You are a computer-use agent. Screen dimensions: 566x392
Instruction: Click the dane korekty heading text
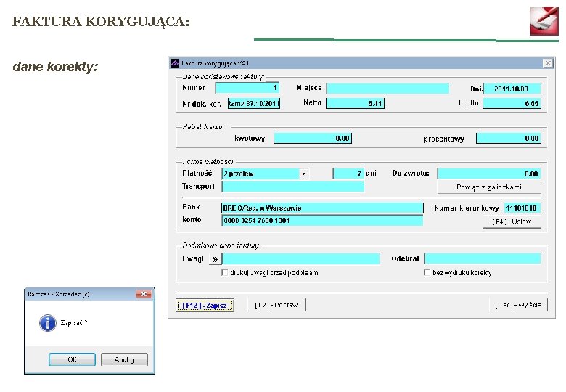click(55, 67)
